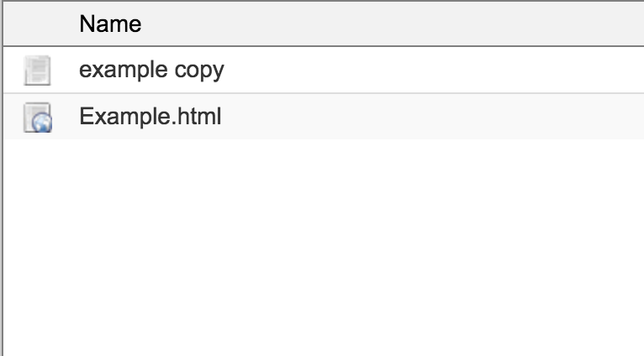Select the Example.html web page icon

point(37,118)
